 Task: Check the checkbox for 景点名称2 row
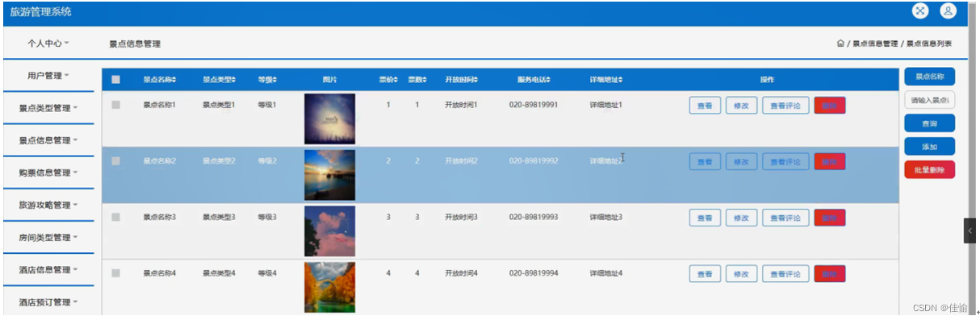click(115, 161)
